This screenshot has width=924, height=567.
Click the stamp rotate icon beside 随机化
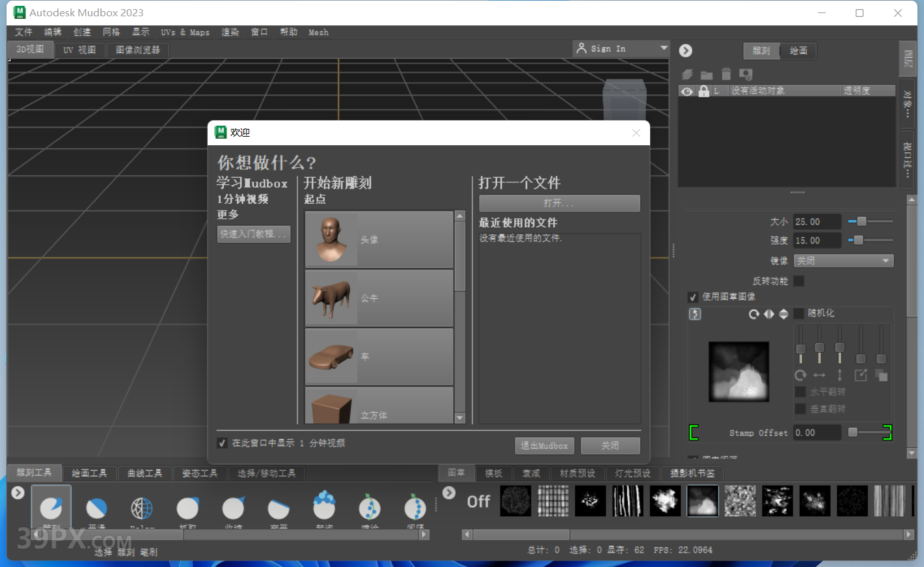(x=754, y=314)
